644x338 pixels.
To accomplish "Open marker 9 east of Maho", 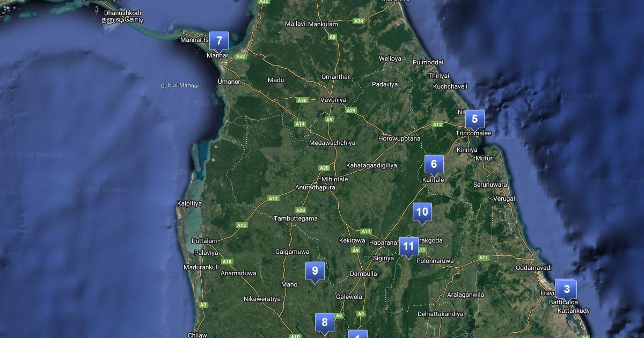I will pyautogui.click(x=315, y=271).
